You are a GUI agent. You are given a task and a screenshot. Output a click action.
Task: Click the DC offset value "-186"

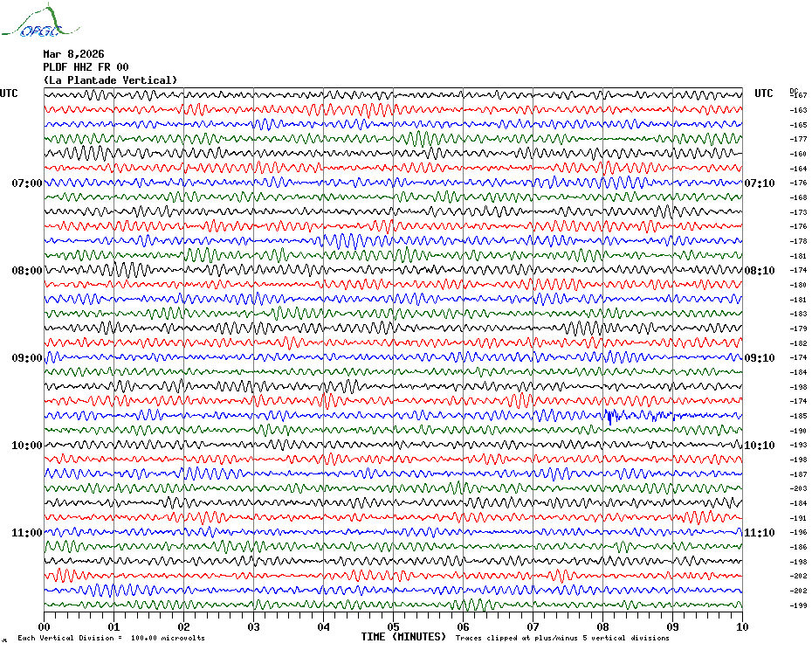click(799, 548)
